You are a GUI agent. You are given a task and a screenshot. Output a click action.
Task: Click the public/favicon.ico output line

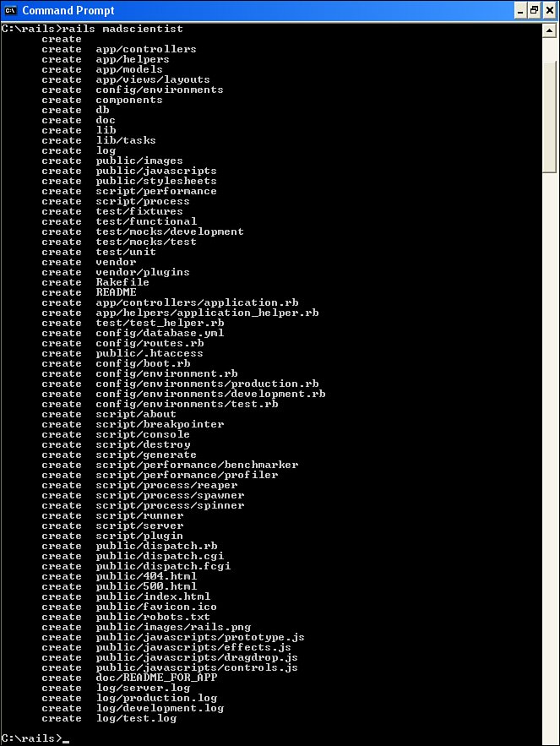129,607
